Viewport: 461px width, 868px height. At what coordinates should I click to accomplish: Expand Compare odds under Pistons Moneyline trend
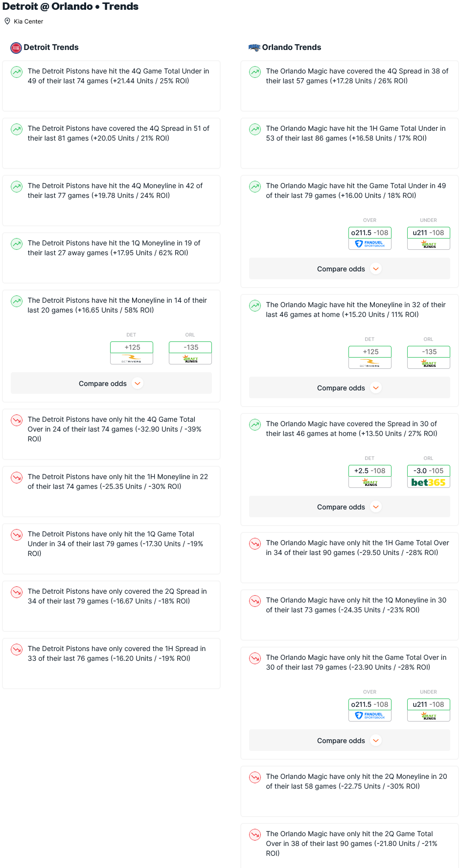click(111, 384)
